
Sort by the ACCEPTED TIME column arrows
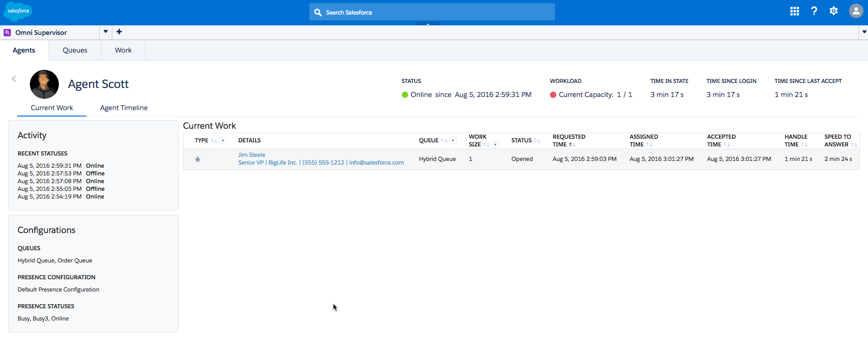[727, 145]
